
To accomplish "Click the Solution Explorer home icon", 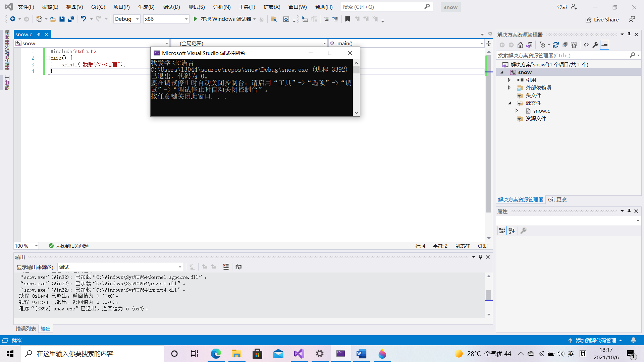I will click(520, 45).
